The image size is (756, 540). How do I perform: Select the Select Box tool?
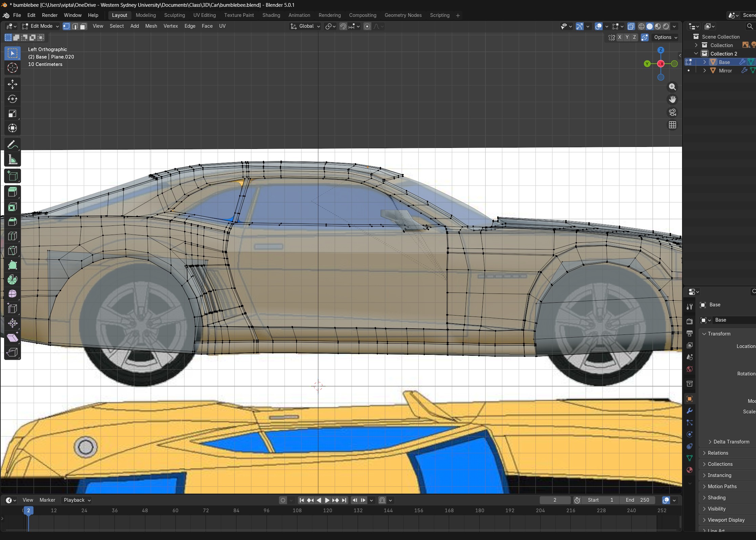13,53
